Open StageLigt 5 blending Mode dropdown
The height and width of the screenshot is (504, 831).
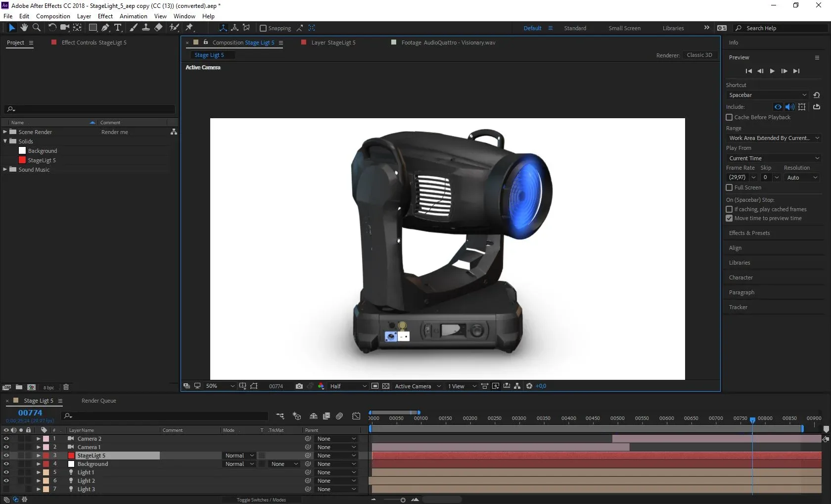[239, 456]
